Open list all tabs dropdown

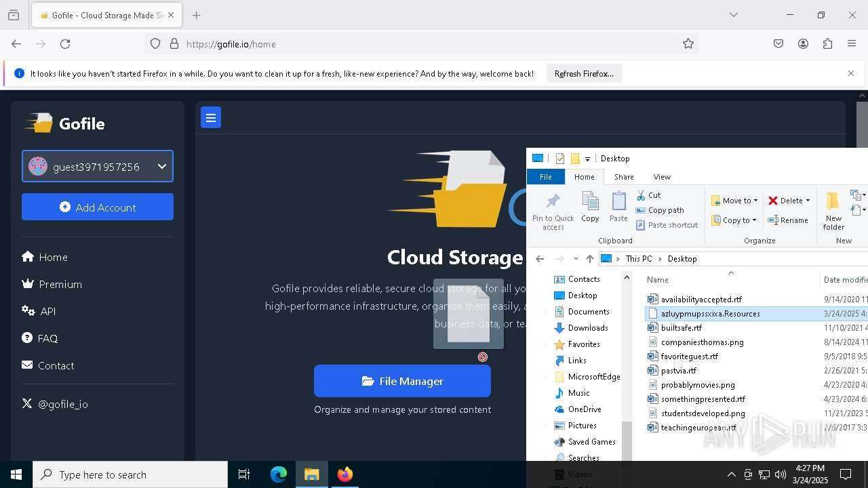733,15
